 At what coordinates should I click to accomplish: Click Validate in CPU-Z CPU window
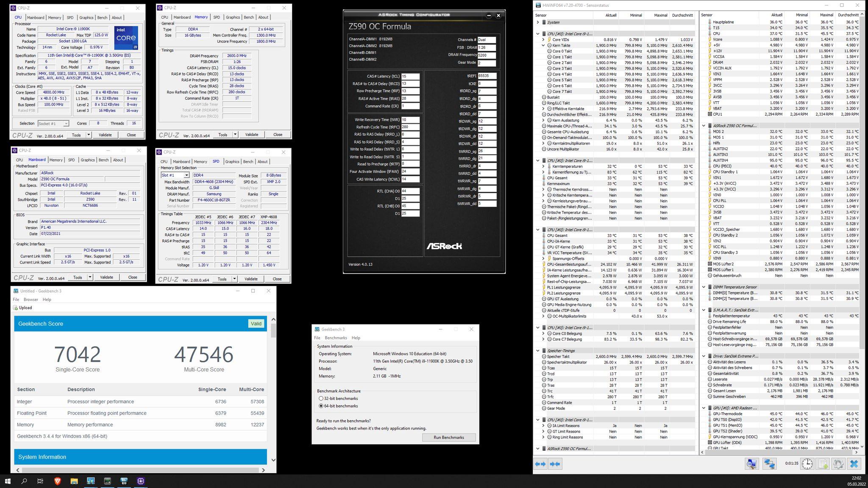105,135
